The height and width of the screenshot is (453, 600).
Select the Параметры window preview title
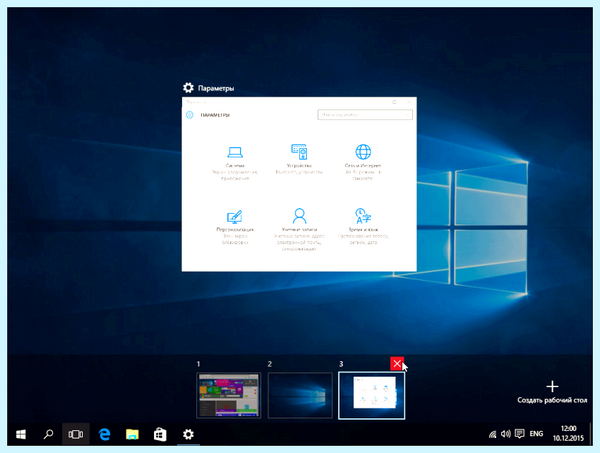coord(216,88)
